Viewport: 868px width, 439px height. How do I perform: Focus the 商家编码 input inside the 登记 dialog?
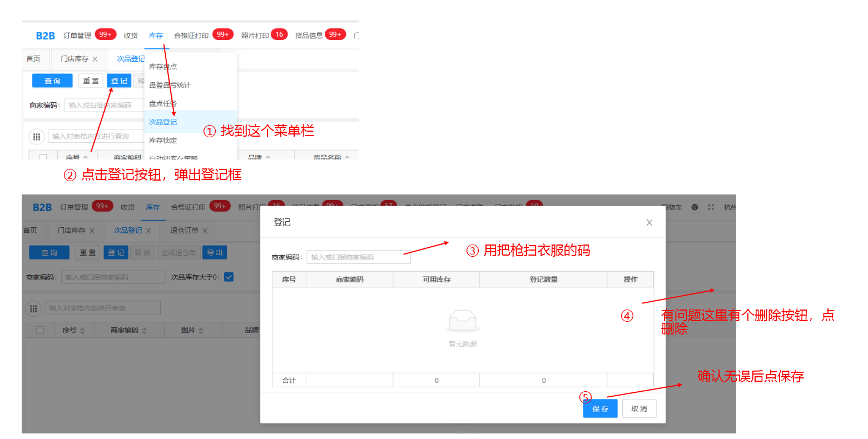point(358,257)
